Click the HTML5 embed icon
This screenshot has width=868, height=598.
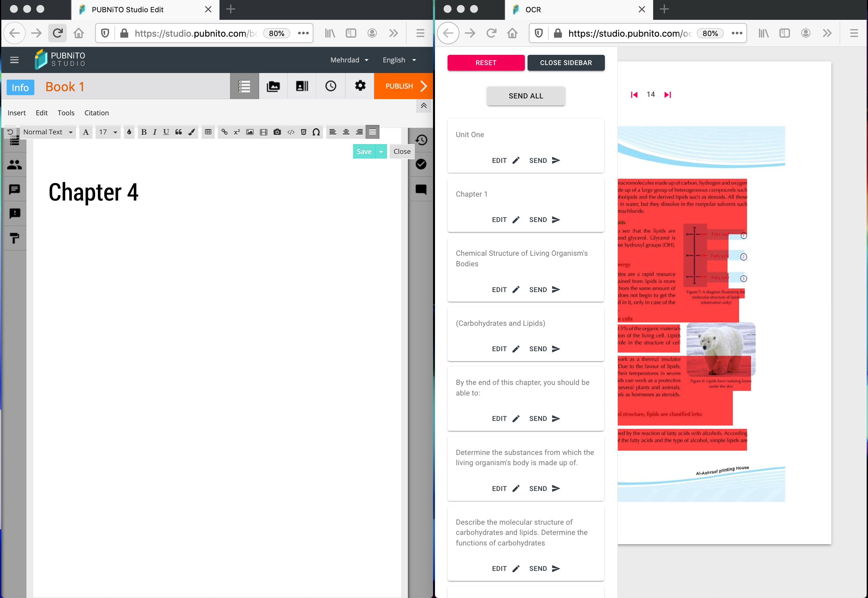303,132
